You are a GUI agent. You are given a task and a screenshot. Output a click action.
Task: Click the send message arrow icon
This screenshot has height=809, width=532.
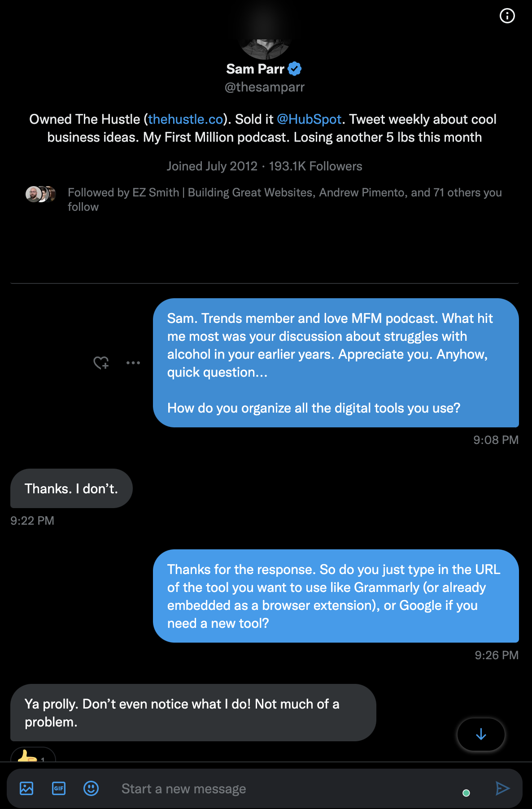point(502,788)
